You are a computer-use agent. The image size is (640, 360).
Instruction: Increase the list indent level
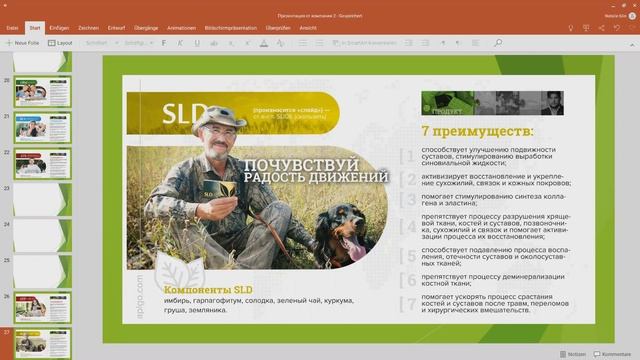pos(425,43)
